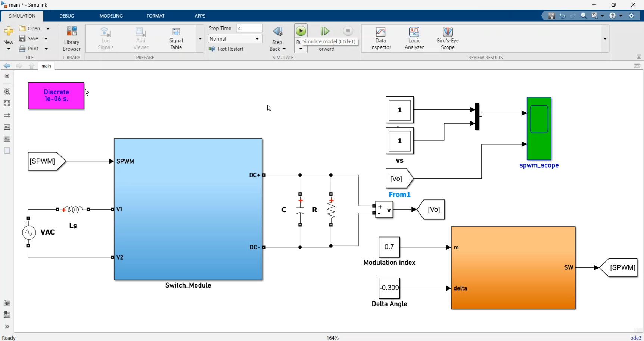
Task: Click the Stop simulation button
Action: [x=348, y=31]
